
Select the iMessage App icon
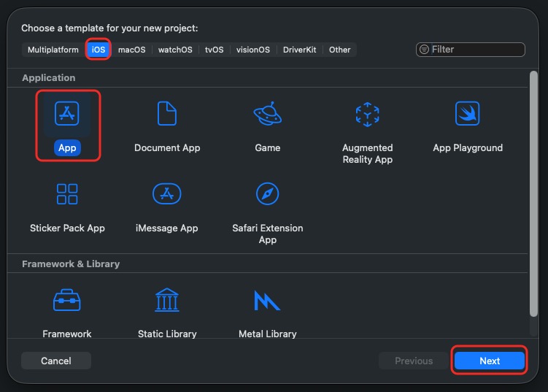[x=167, y=193]
